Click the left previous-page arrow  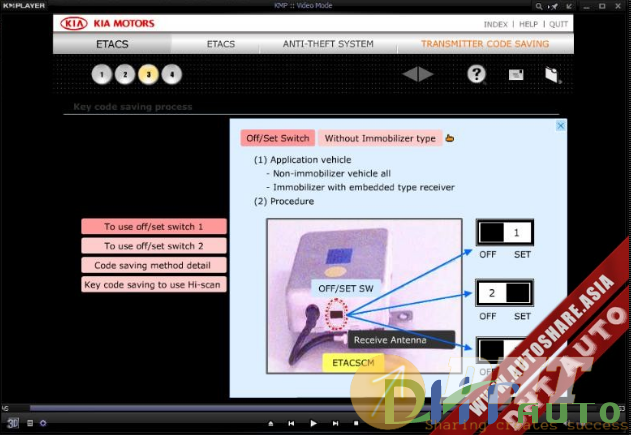pyautogui.click(x=410, y=74)
